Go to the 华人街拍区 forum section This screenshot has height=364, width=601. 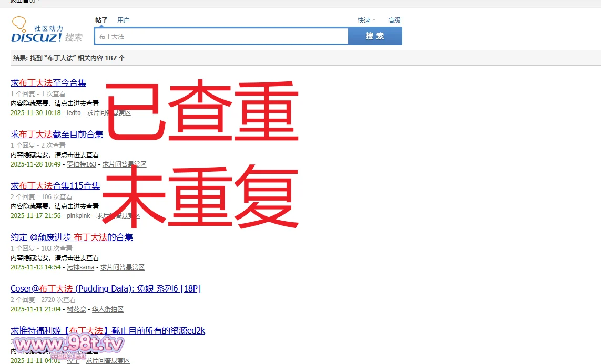pyautogui.click(x=108, y=309)
